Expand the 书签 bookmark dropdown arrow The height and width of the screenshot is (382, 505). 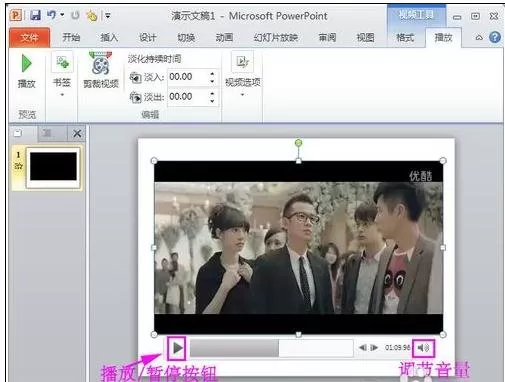(62, 95)
